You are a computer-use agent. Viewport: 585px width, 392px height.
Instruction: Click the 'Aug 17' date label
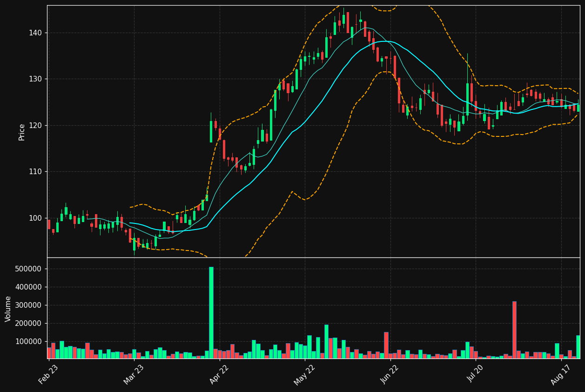point(561,374)
